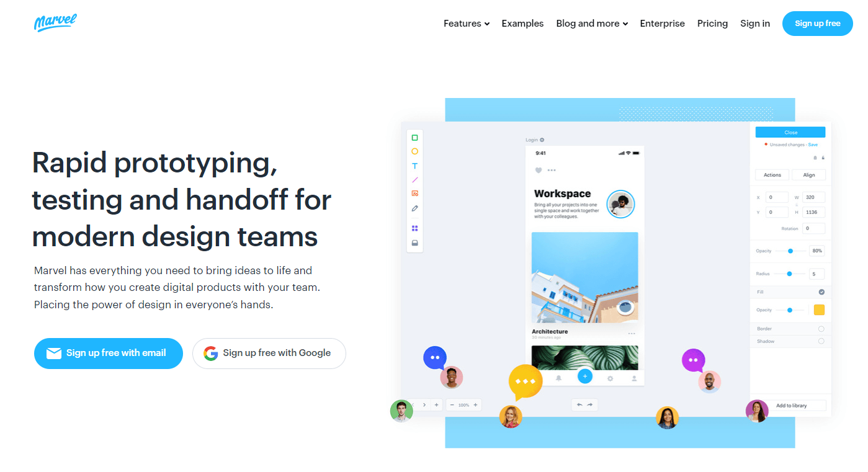Screen dimensions: 868x472
Task: Select the yellow Ellipse tool
Action: pos(414,151)
